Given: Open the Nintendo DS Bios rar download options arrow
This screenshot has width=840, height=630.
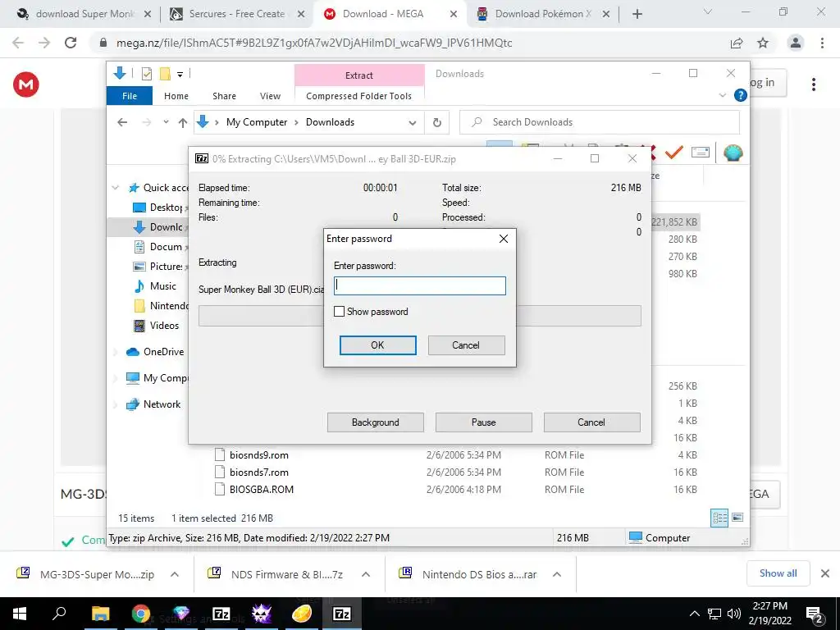Looking at the screenshot, I should (x=557, y=574).
